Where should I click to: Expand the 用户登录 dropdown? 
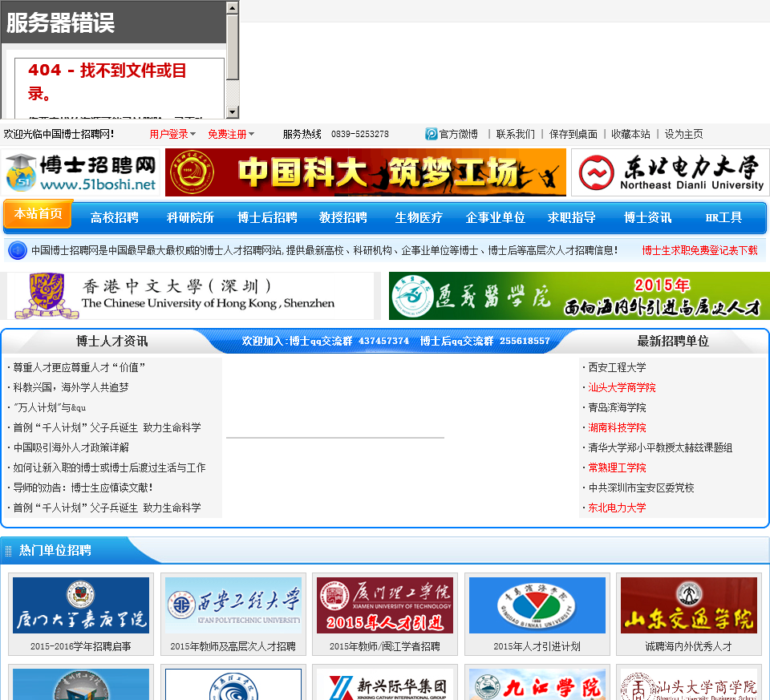tap(172, 134)
